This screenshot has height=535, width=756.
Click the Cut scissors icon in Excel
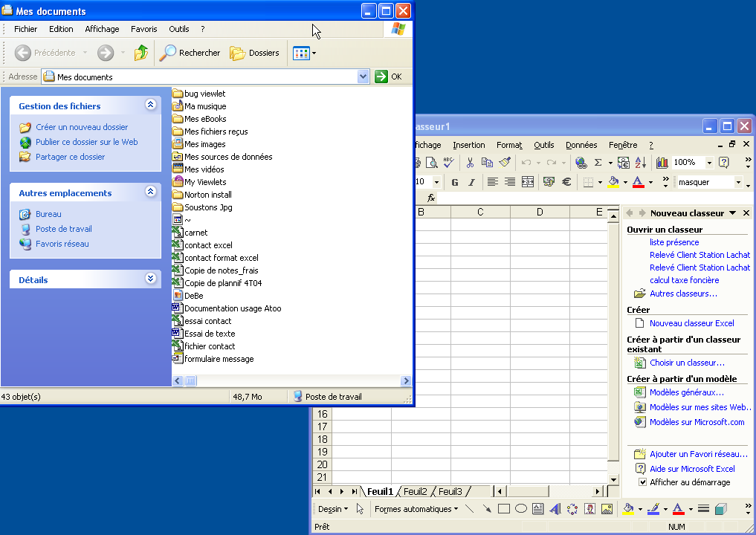coord(470,163)
